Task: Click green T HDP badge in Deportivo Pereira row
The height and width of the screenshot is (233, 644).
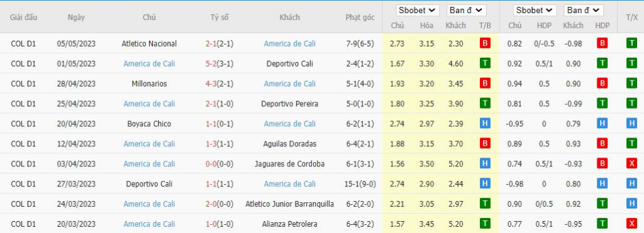Action: [602, 104]
